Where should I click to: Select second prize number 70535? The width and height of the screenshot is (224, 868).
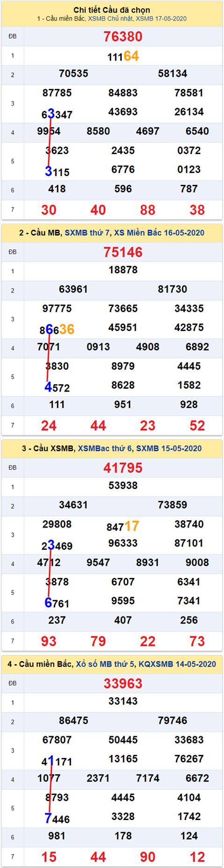(x=74, y=74)
